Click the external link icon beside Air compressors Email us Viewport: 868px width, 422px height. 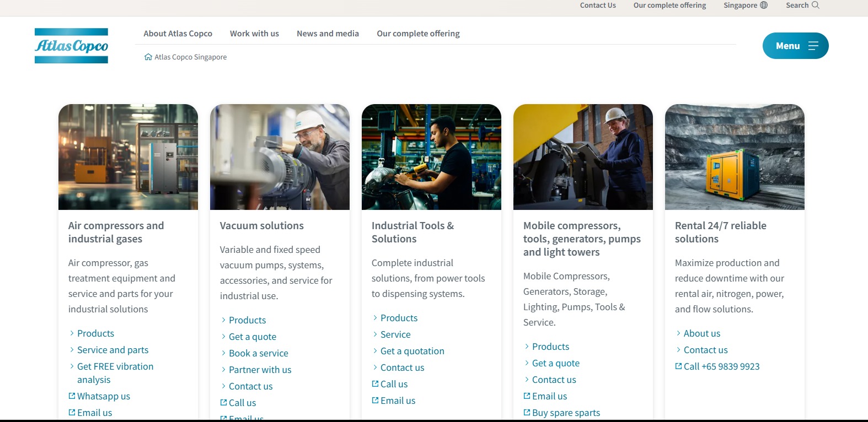(x=72, y=412)
